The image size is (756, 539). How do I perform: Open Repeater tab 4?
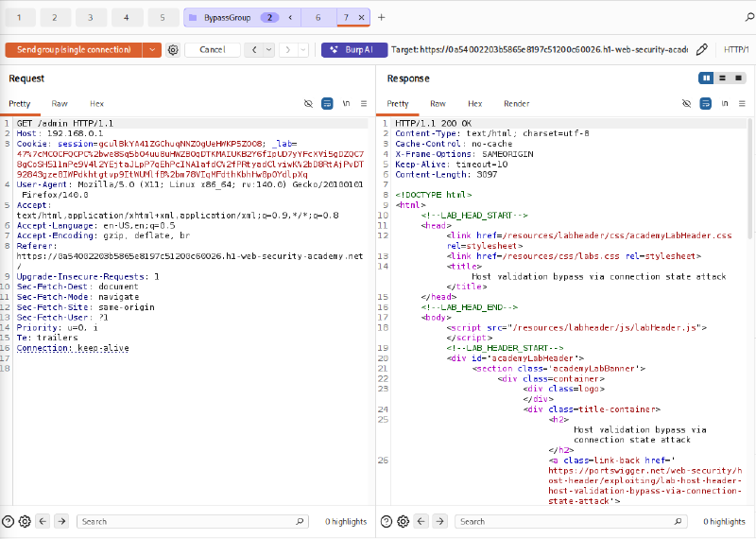pos(127,17)
